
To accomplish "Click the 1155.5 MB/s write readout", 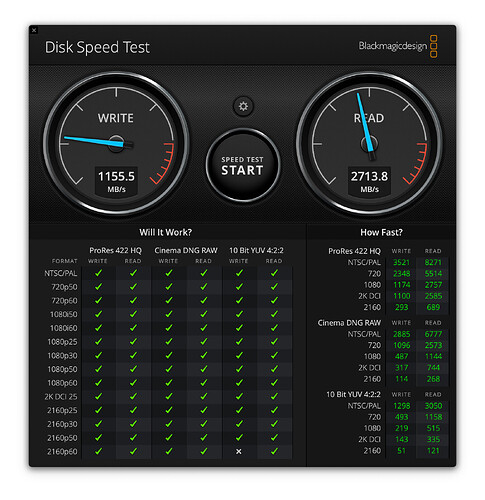I will (x=116, y=181).
